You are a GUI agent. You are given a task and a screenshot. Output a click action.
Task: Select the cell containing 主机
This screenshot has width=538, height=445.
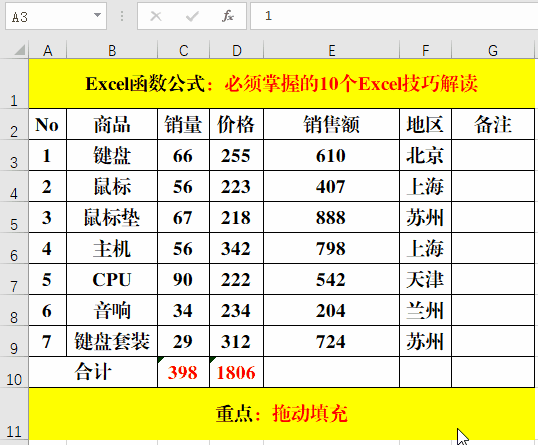click(112, 248)
